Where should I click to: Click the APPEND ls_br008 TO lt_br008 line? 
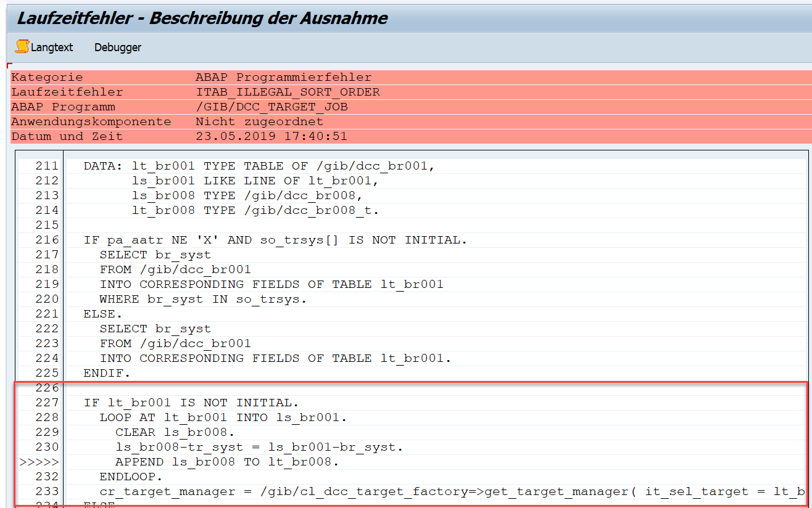coord(227,462)
